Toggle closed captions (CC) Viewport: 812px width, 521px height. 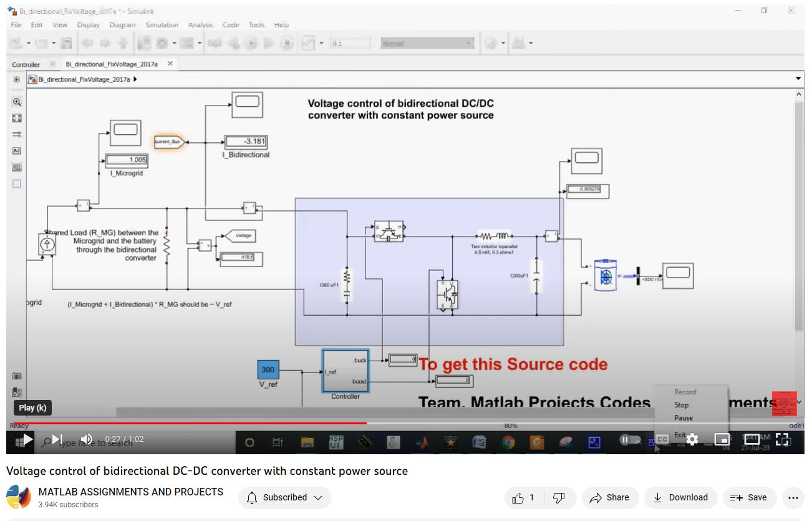[x=662, y=439]
